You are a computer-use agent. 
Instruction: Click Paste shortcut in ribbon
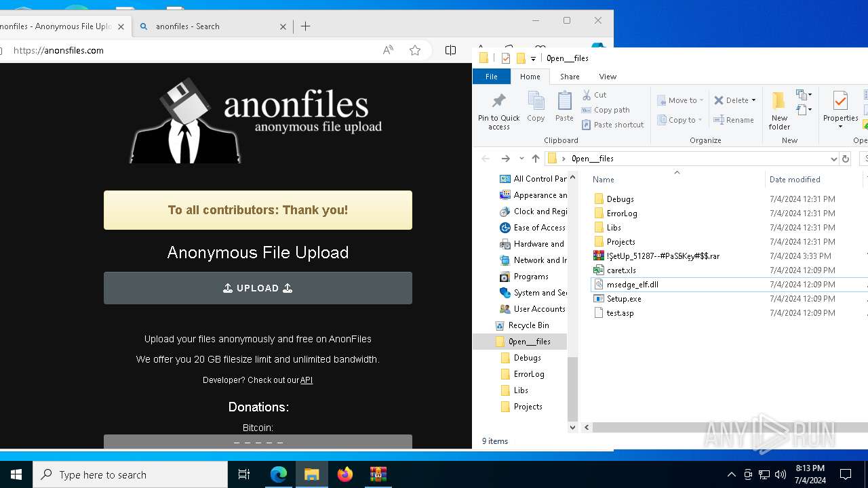point(612,125)
